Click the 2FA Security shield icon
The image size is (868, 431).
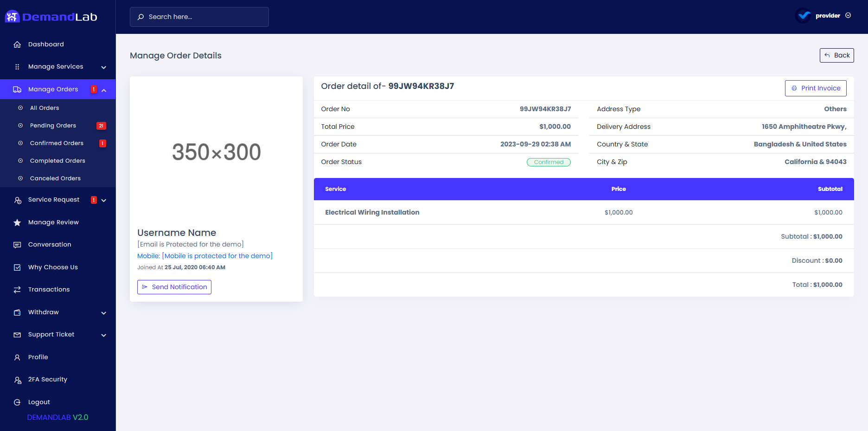click(17, 379)
